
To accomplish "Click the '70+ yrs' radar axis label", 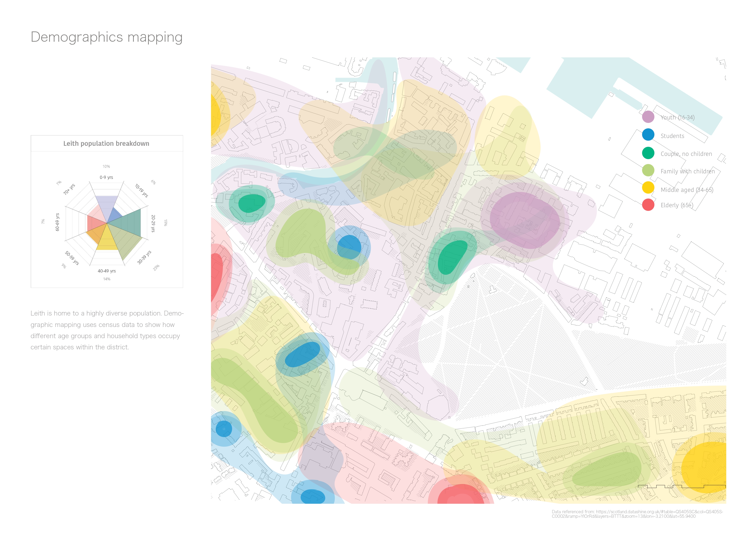I will 69,189.
